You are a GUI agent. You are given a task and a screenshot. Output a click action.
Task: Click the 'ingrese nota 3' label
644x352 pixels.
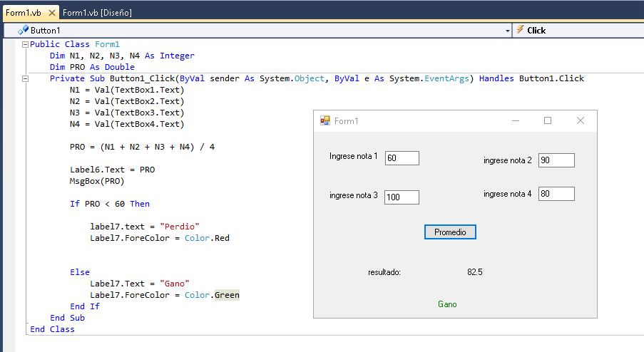tap(354, 195)
